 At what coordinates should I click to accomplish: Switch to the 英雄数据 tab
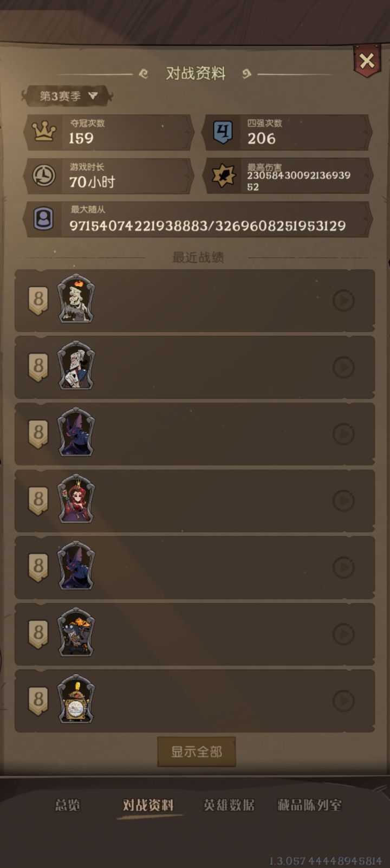229,805
